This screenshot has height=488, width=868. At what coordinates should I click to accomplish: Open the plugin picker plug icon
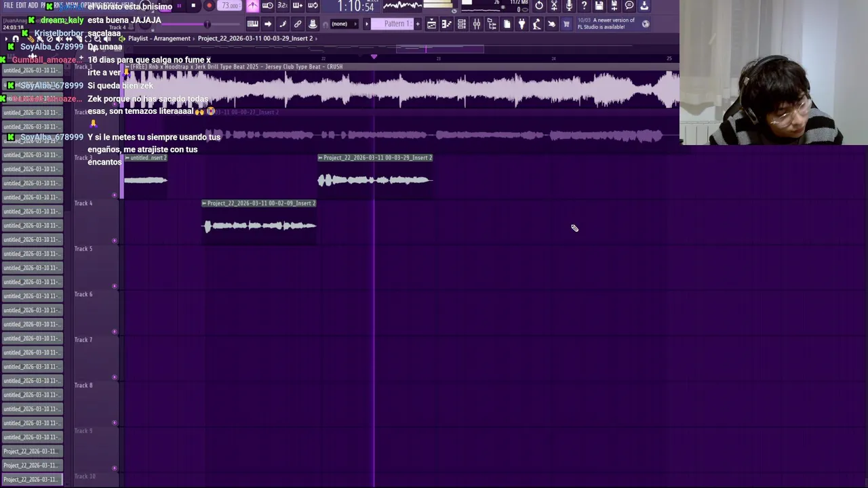(x=521, y=24)
